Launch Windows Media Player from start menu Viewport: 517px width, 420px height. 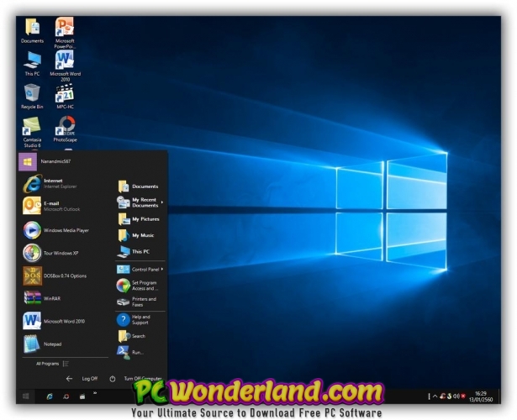56,230
